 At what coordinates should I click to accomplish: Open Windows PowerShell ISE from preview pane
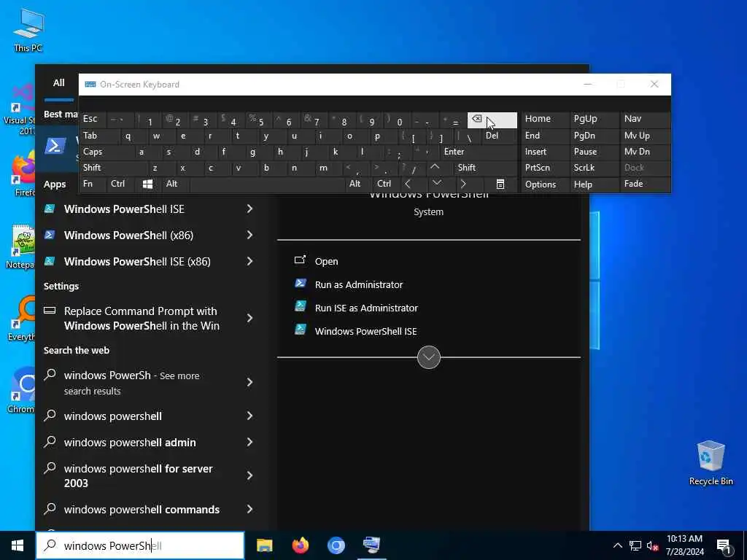pyautogui.click(x=365, y=332)
